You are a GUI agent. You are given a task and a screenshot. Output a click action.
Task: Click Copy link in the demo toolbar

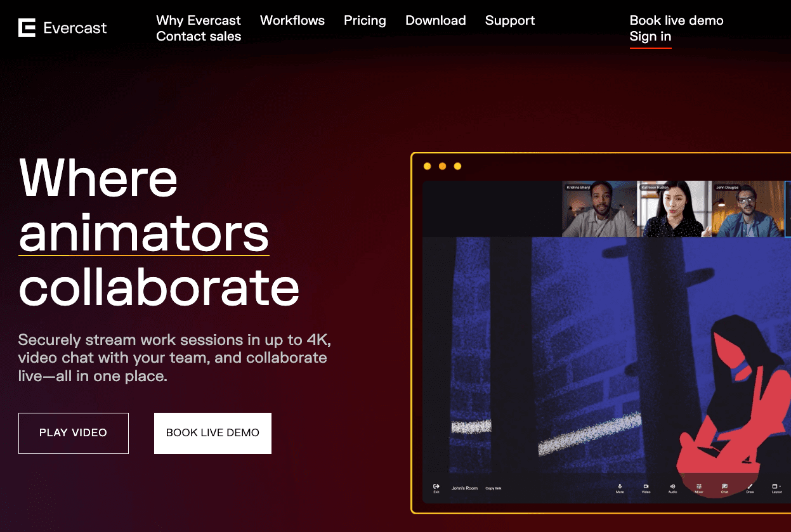[x=494, y=488]
